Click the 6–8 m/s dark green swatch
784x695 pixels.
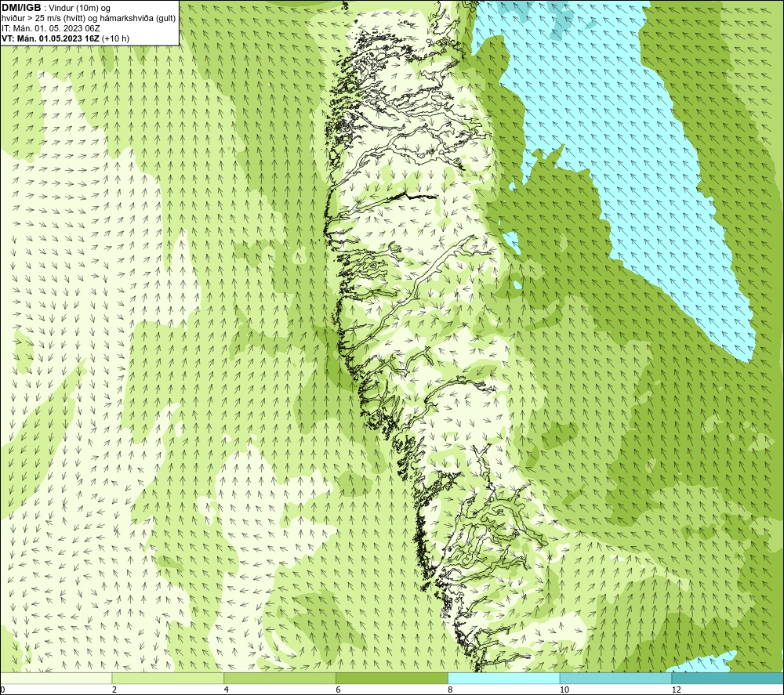click(391, 678)
